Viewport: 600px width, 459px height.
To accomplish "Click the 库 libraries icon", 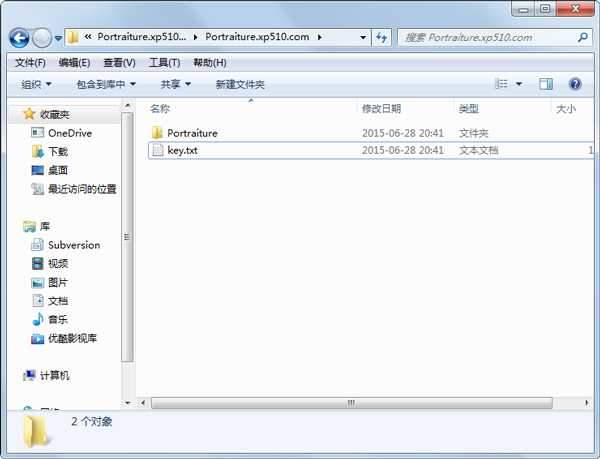I will tap(29, 226).
